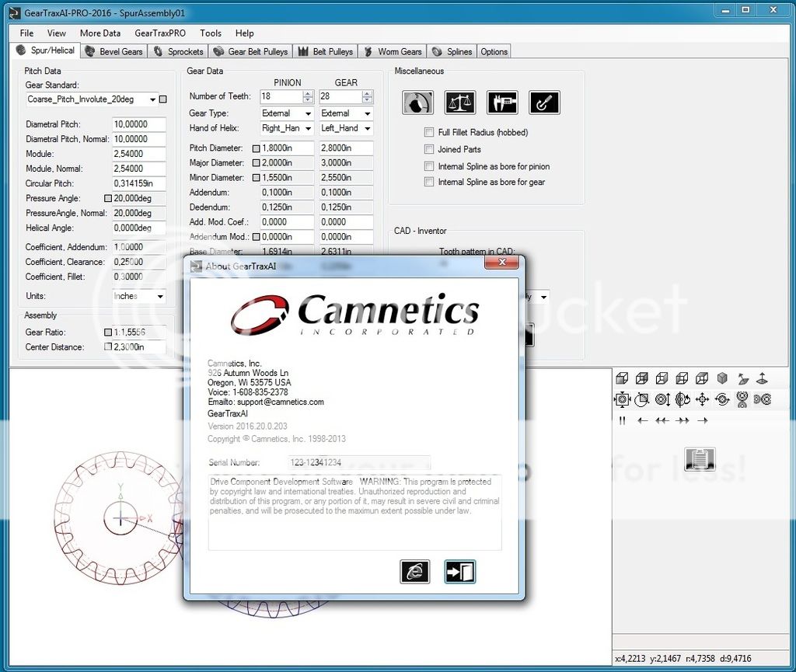Click the clipboard icon in the right panel
Viewport: 796px width, 672px height.
(x=700, y=459)
